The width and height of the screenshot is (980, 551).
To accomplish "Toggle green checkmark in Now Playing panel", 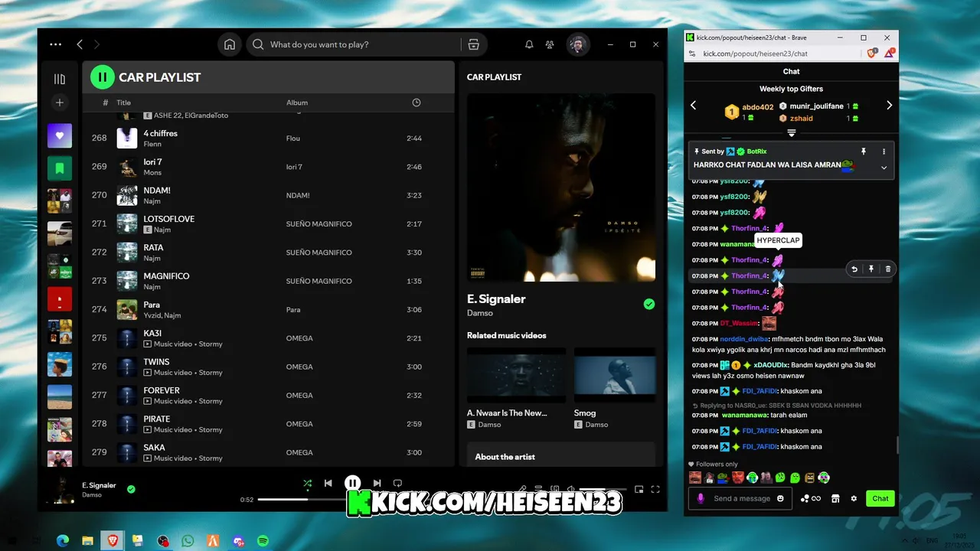I will [649, 304].
